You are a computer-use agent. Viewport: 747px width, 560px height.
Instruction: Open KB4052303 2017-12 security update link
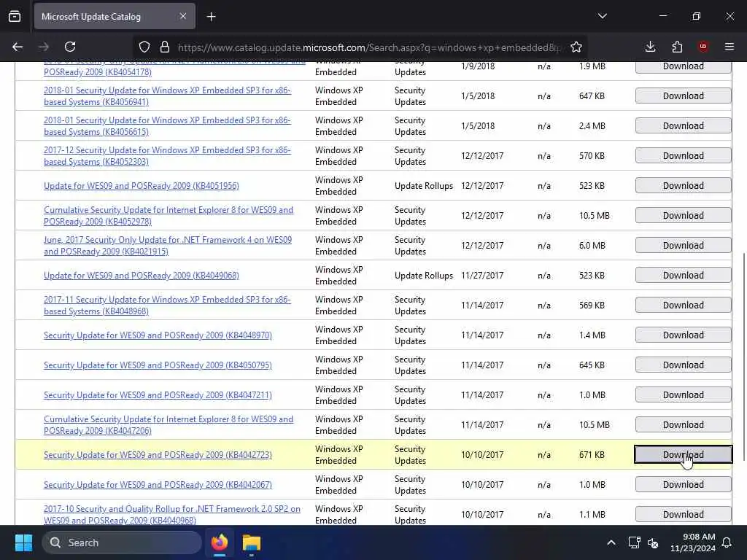(x=167, y=156)
